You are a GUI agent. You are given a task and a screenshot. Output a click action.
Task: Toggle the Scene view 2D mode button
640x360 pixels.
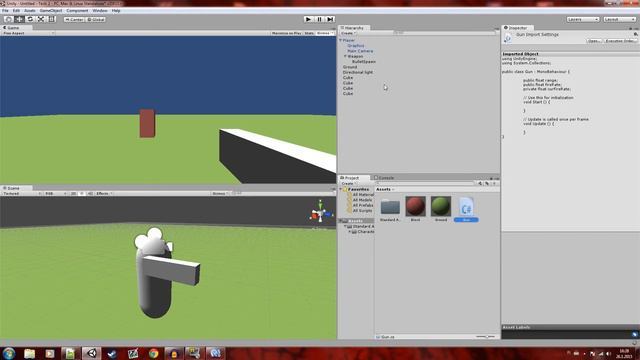tap(73, 193)
